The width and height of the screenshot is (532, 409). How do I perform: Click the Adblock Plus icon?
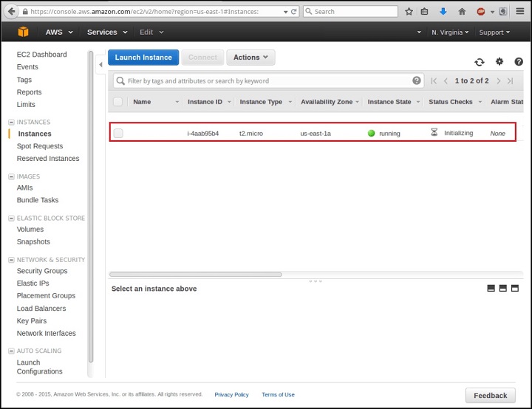pos(481,12)
